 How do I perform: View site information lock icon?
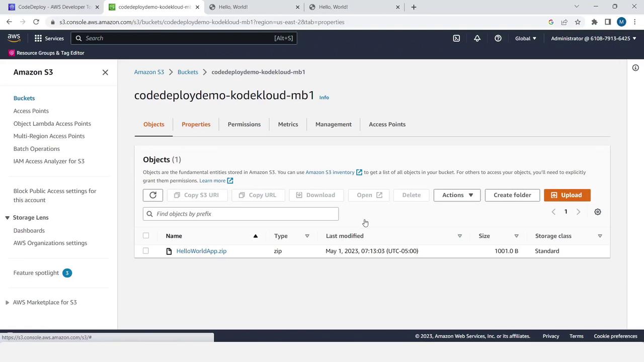53,22
